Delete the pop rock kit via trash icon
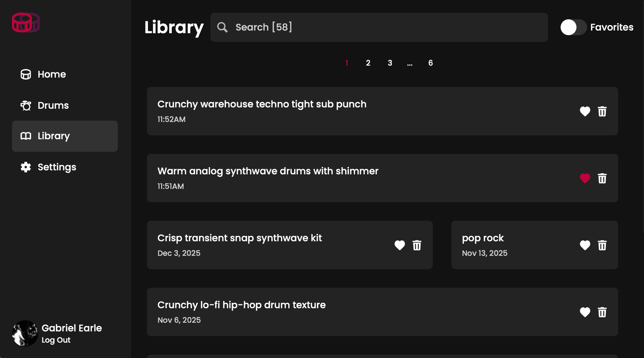The width and height of the screenshot is (644, 358). tap(602, 245)
